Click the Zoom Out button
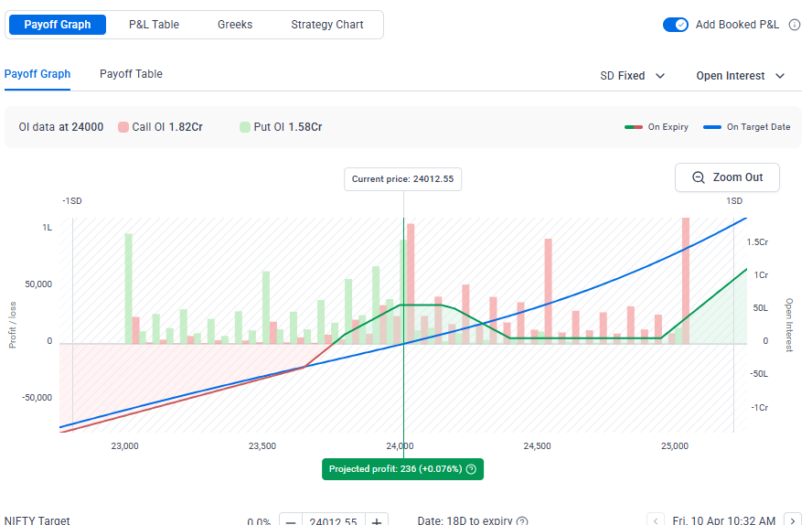Viewport: 812px width, 525px height. pos(727,177)
